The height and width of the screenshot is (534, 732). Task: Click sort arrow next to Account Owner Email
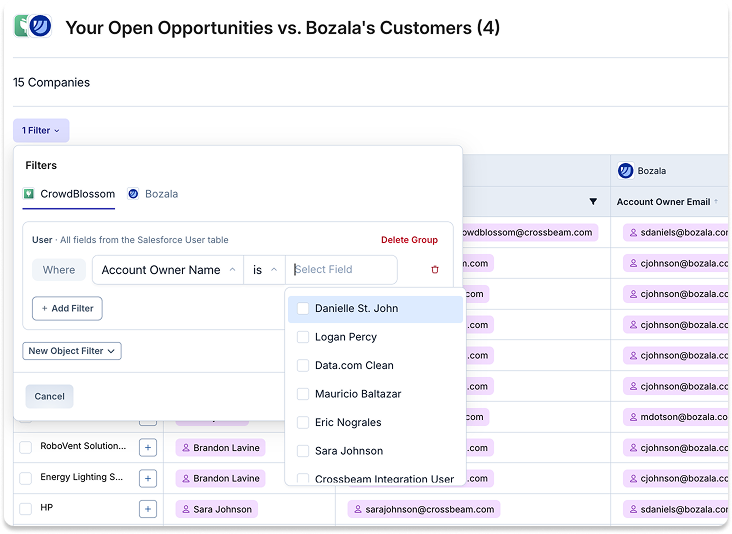716,201
